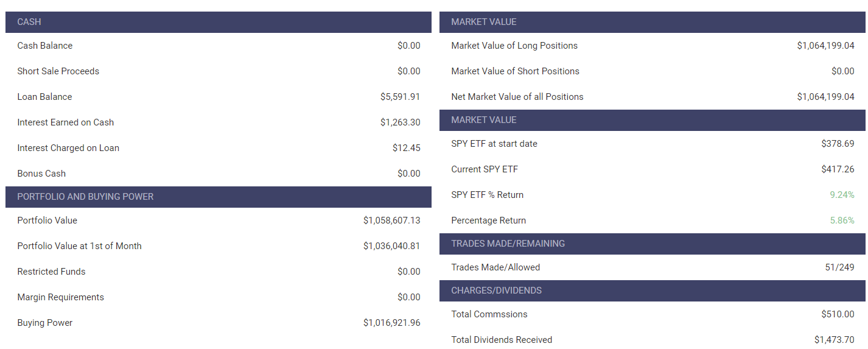Screen dimensions: 868x349
Task: Click the green 9.24% SPY ETF return
Action: point(842,195)
